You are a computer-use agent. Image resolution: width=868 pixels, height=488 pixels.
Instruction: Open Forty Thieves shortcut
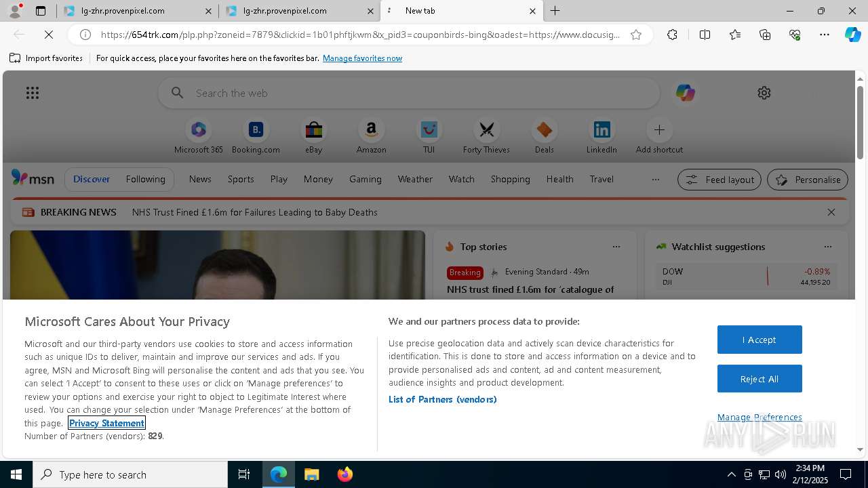[486, 136]
